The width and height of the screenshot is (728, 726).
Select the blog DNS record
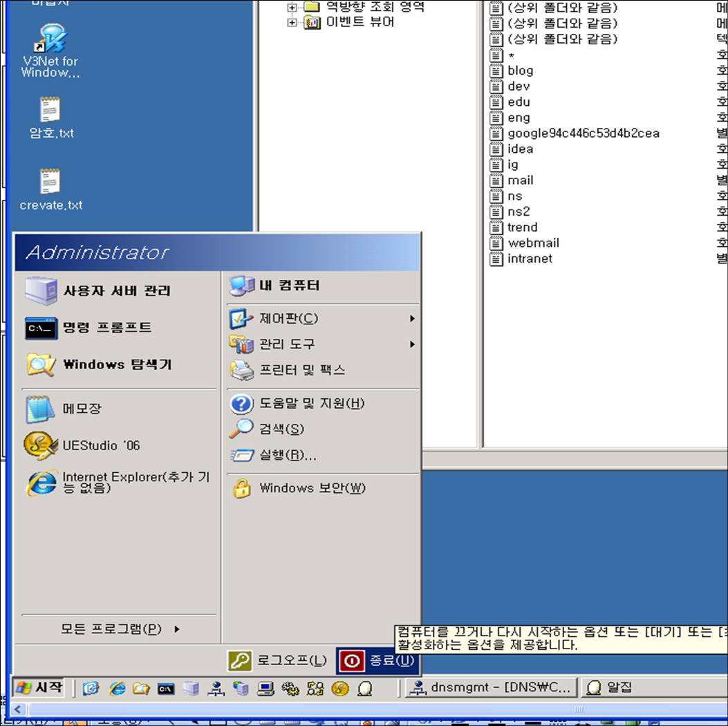click(520, 71)
